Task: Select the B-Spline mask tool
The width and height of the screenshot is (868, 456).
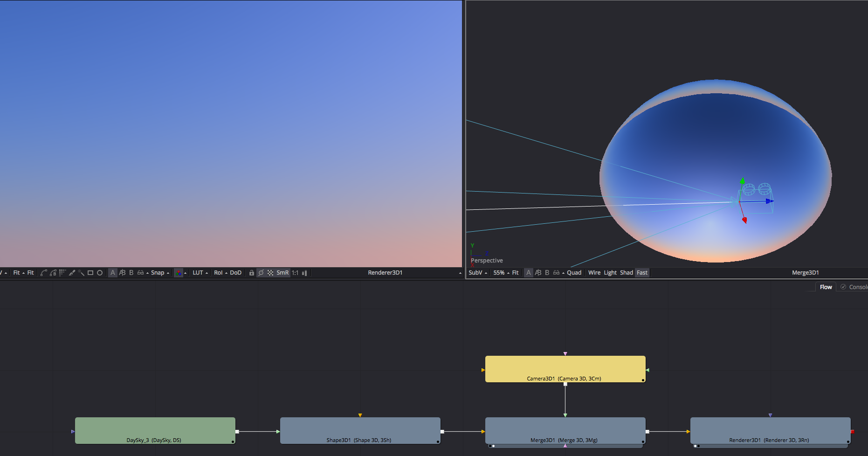Action: pos(53,273)
